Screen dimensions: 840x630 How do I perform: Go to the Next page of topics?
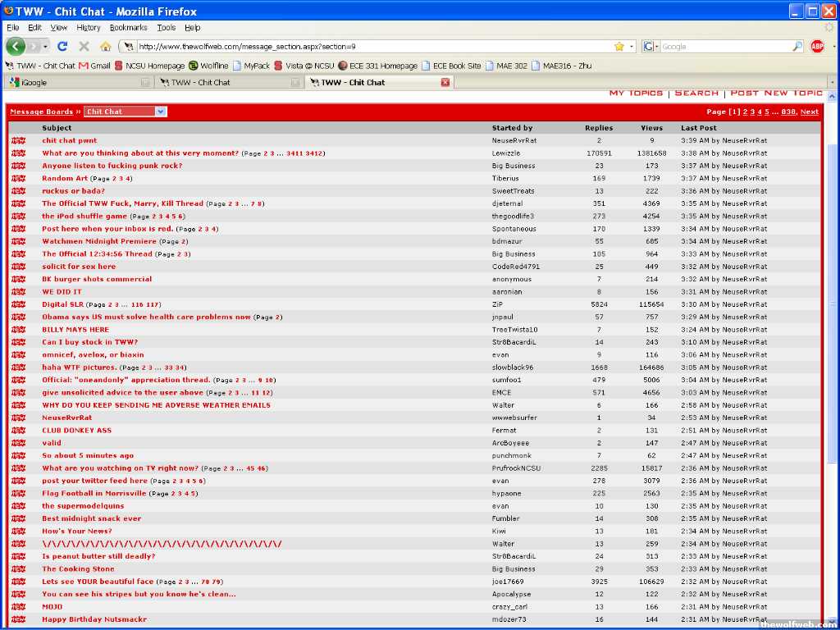point(809,112)
